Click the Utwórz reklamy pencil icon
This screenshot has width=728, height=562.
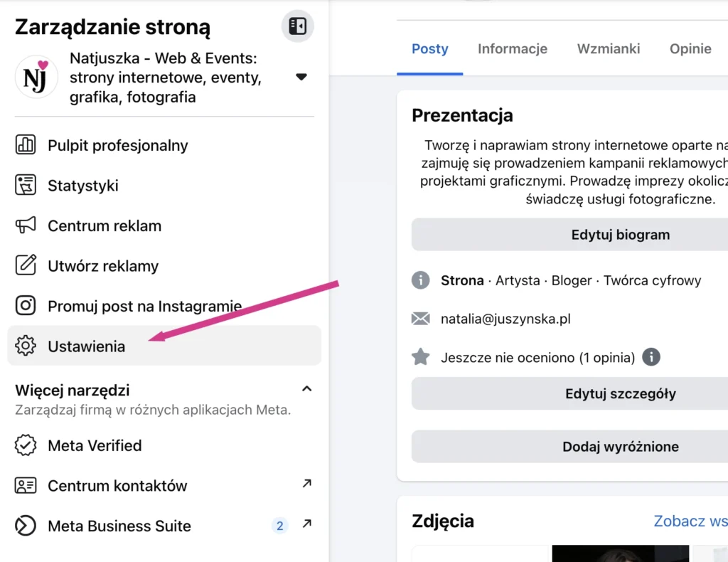26,266
